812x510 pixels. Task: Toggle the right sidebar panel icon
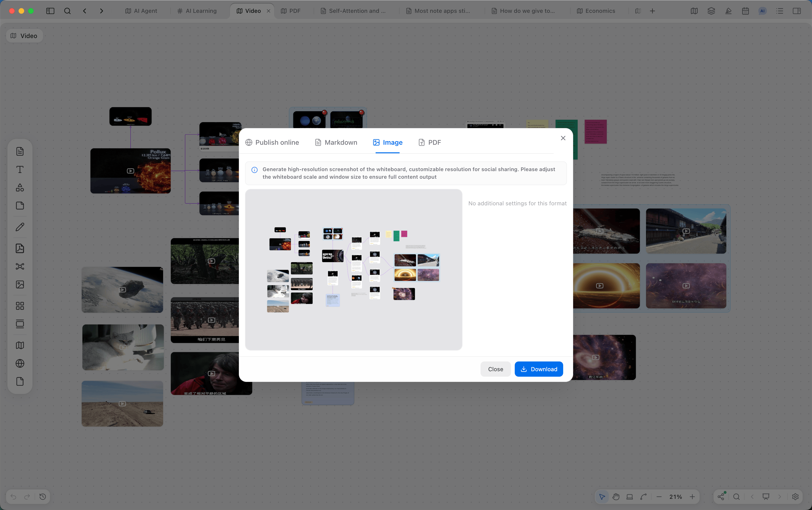[x=797, y=11]
